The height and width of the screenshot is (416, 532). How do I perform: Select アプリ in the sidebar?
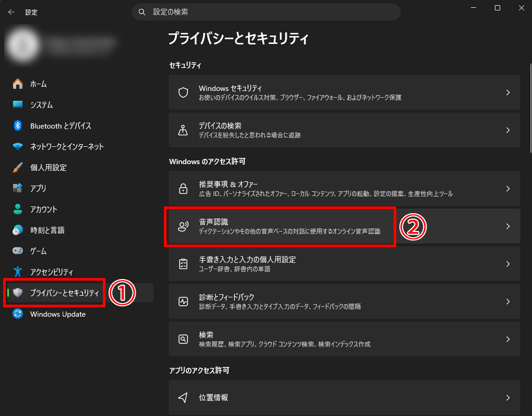click(79, 188)
